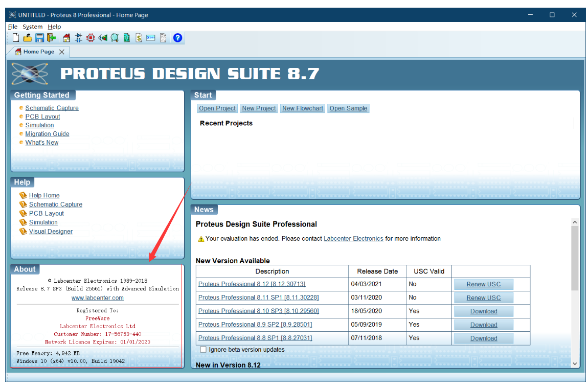The height and width of the screenshot is (388, 588).
Task: Open the Migration Guide link
Action: (47, 134)
